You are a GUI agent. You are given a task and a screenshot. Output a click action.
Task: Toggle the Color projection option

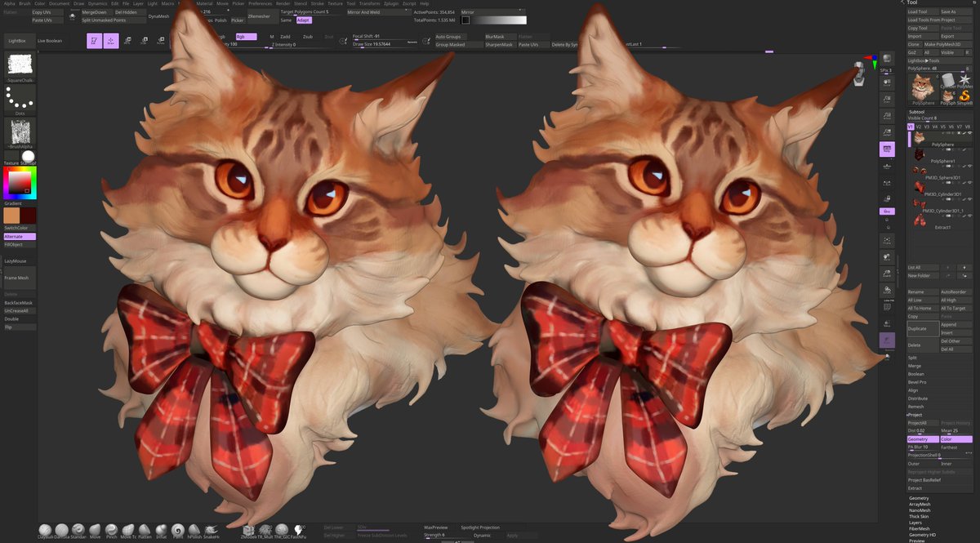955,439
